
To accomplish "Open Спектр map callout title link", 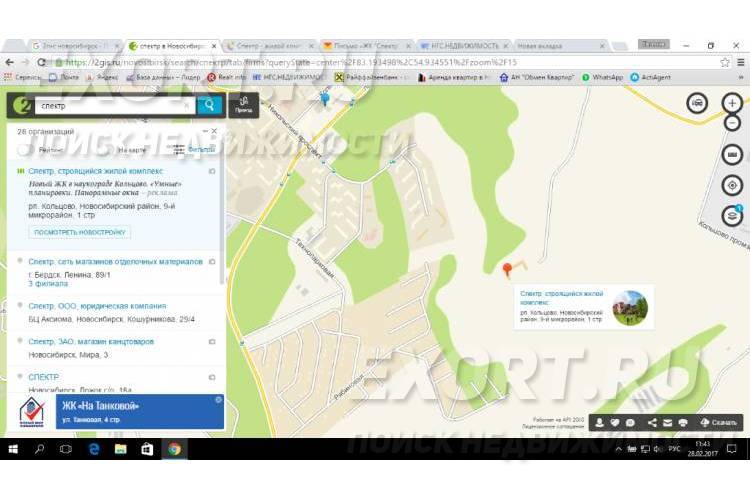I will (562, 298).
